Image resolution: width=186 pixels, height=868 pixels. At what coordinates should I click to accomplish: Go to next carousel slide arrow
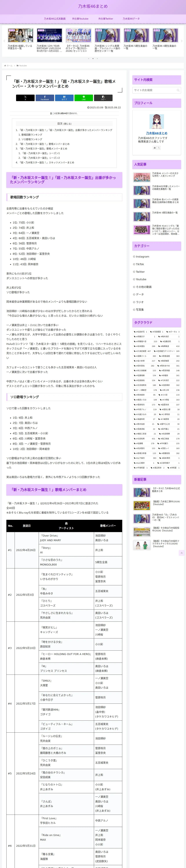click(182, 41)
